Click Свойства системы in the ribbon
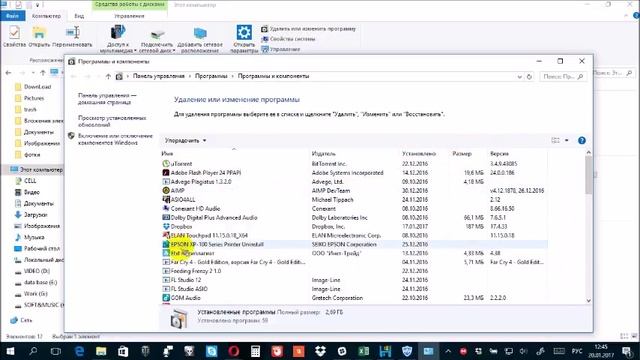Screen dimensions: 640x360 pos(288,39)
